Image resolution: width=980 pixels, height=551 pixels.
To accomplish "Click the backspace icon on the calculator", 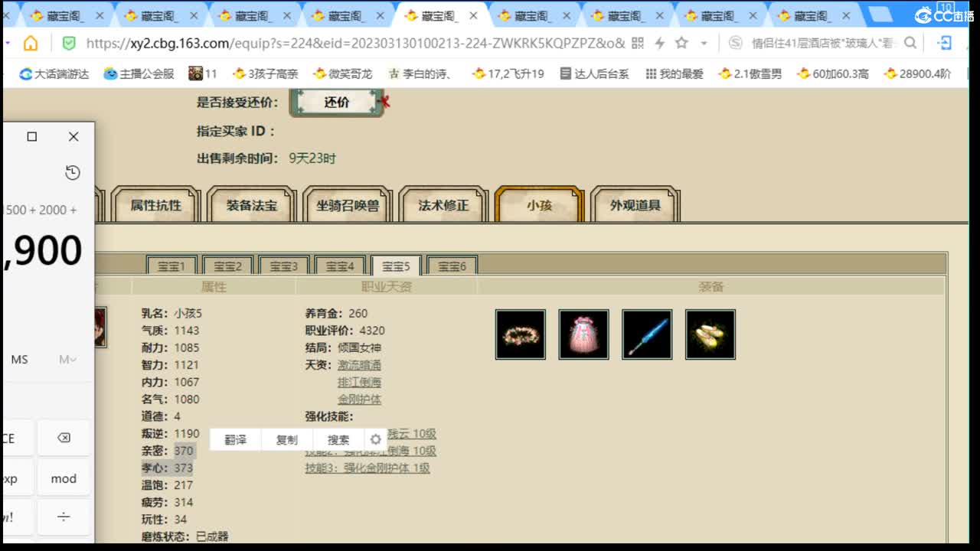I will click(x=64, y=437).
